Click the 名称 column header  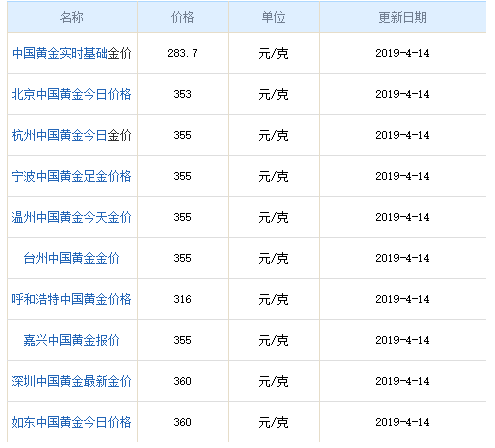point(72,17)
